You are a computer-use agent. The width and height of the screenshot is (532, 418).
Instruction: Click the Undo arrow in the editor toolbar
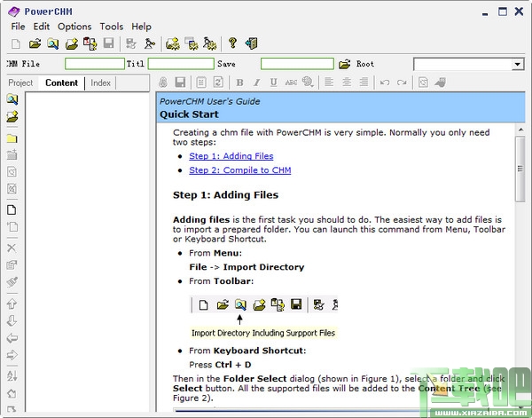coord(385,83)
